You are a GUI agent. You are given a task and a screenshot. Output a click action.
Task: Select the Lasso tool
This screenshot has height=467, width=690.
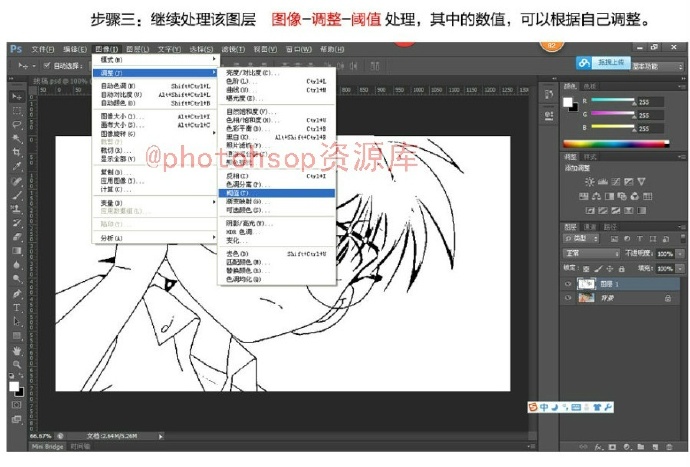click(17, 125)
